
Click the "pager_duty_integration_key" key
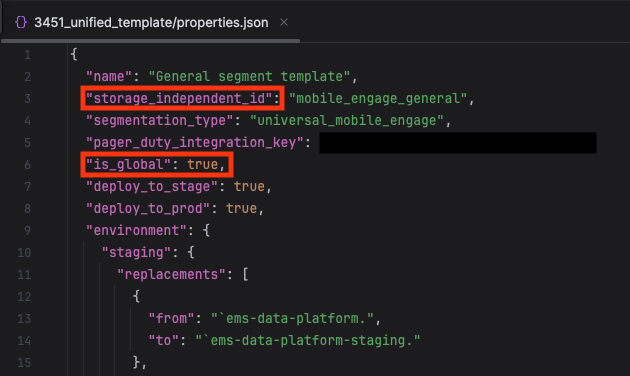[194, 142]
